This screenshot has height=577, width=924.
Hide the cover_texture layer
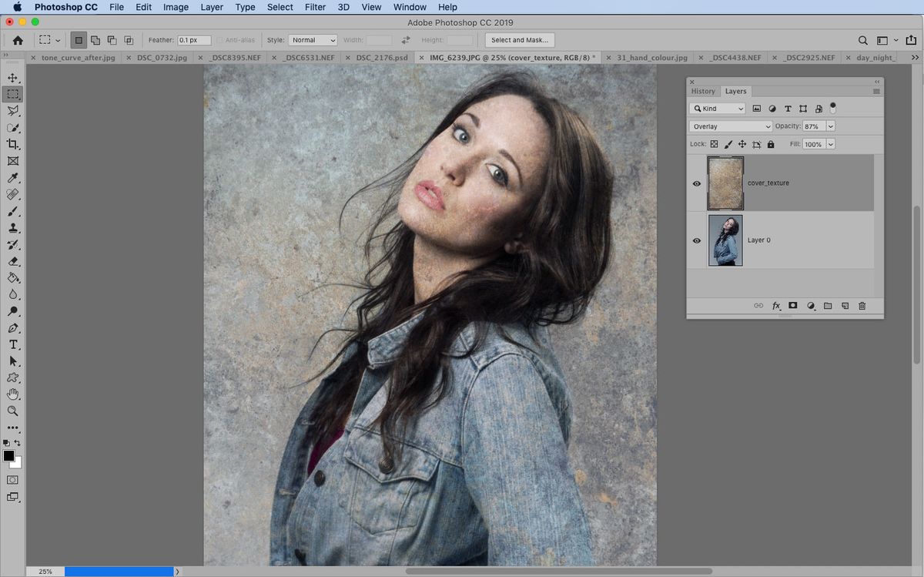697,183
